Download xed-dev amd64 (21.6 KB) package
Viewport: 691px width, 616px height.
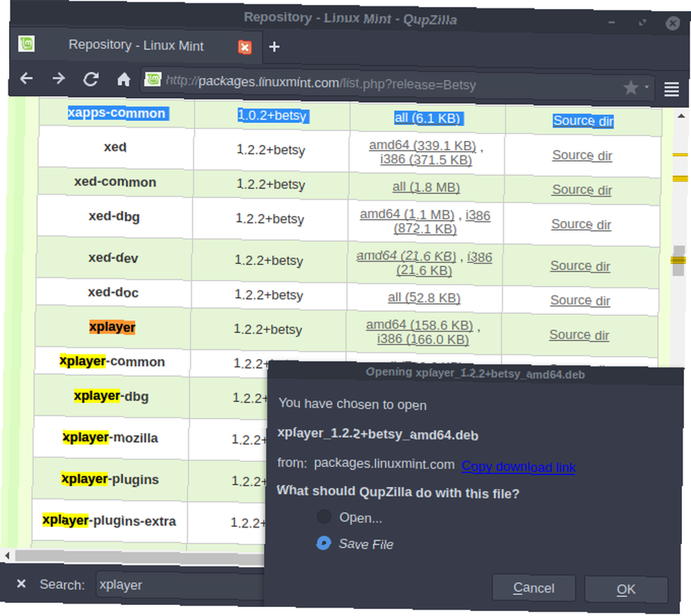[x=406, y=256]
